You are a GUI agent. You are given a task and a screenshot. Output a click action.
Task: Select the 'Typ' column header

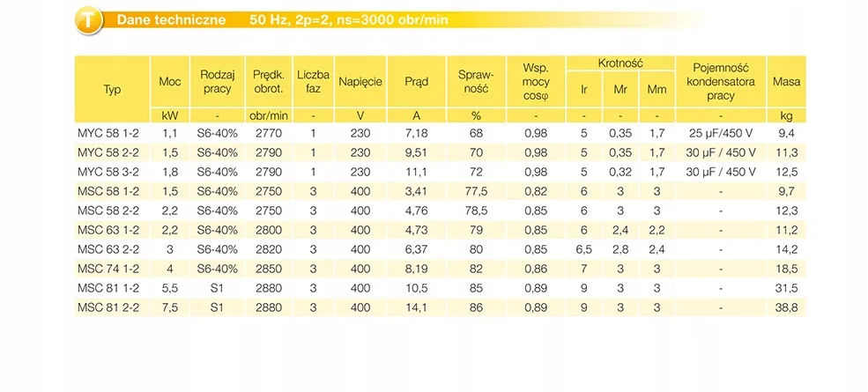112,89
